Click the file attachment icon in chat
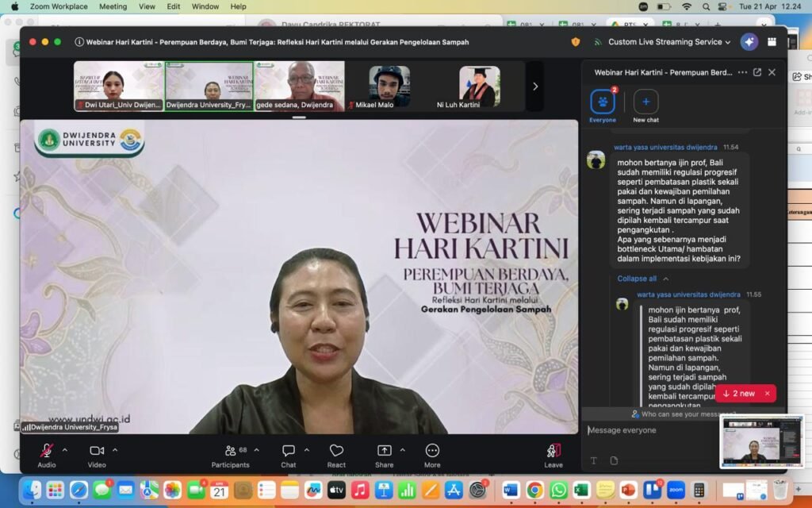This screenshot has width=812, height=508. (x=614, y=460)
